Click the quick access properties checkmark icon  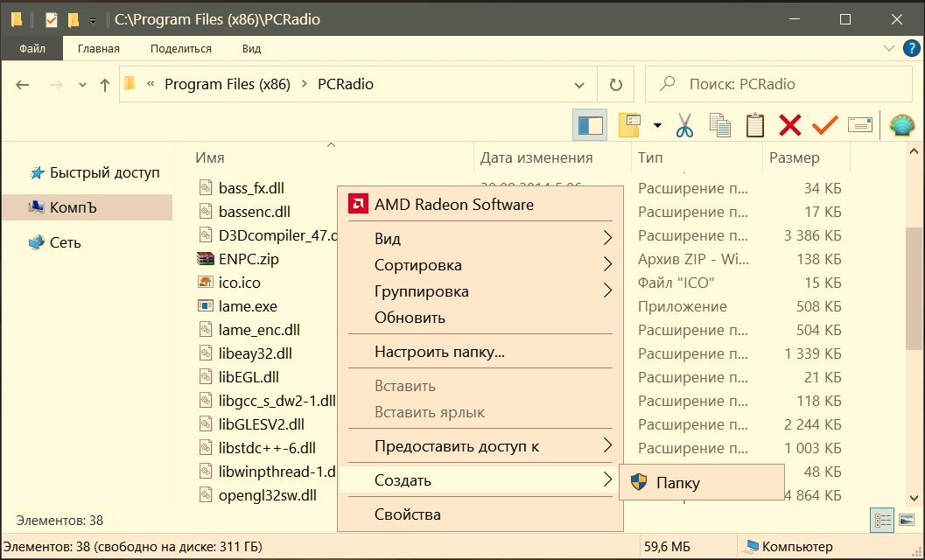click(x=52, y=20)
